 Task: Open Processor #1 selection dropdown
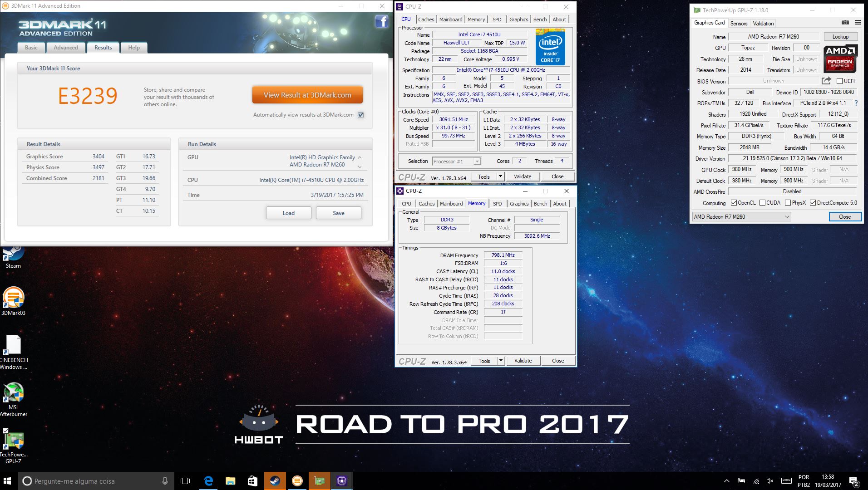456,161
